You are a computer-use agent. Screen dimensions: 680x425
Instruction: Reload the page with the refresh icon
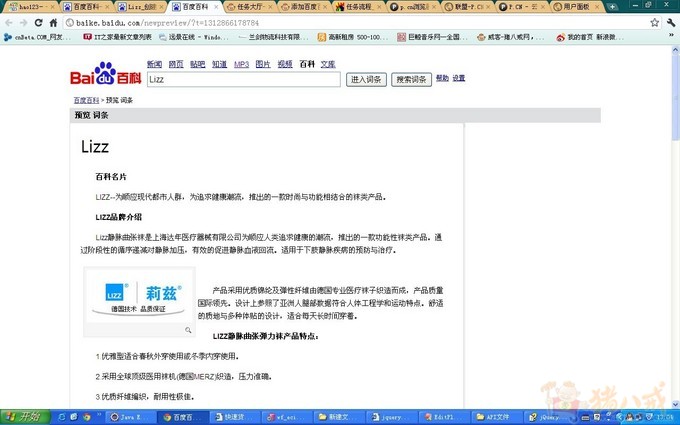pos(39,23)
